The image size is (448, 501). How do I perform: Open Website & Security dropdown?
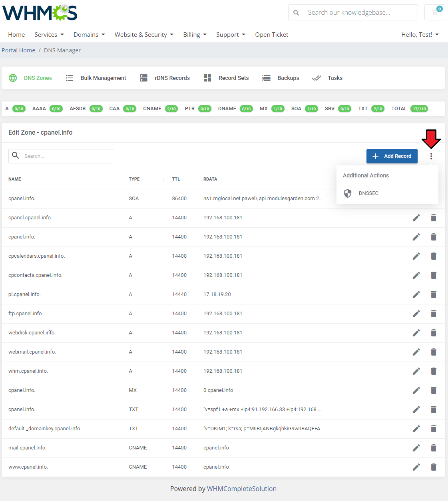coord(144,35)
